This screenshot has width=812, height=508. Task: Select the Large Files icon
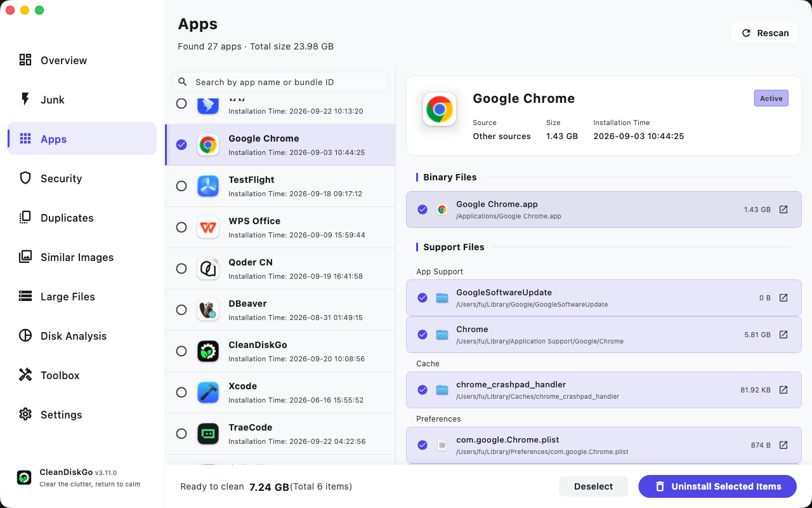[25, 296]
